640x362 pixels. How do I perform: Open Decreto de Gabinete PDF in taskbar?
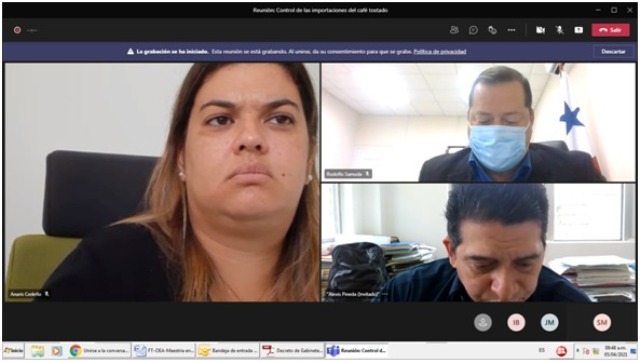[292, 351]
